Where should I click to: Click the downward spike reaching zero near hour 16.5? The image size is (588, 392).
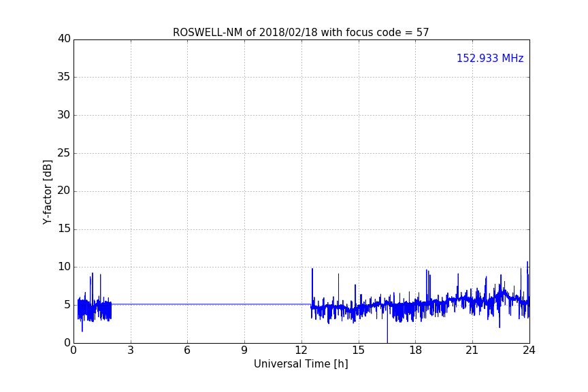[x=387, y=327]
